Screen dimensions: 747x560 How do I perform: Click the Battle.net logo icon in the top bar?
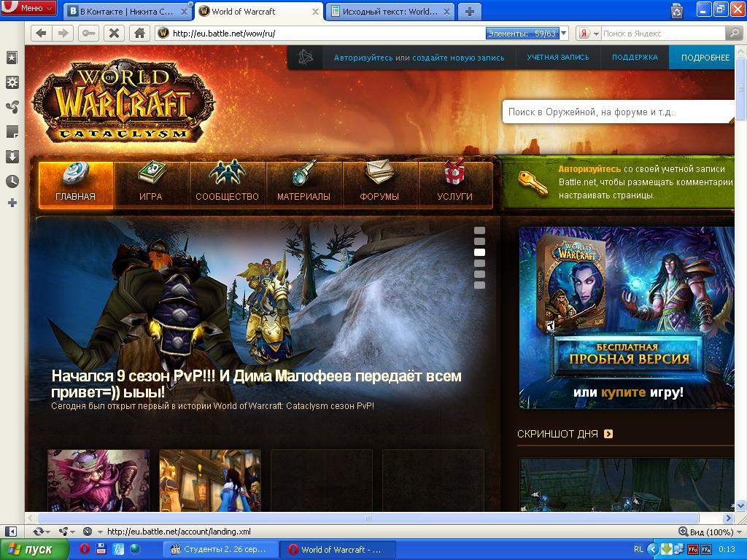(x=306, y=58)
